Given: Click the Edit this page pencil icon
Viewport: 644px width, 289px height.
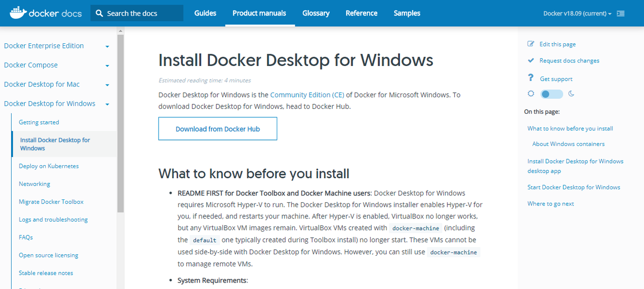Looking at the screenshot, I should pos(531,44).
